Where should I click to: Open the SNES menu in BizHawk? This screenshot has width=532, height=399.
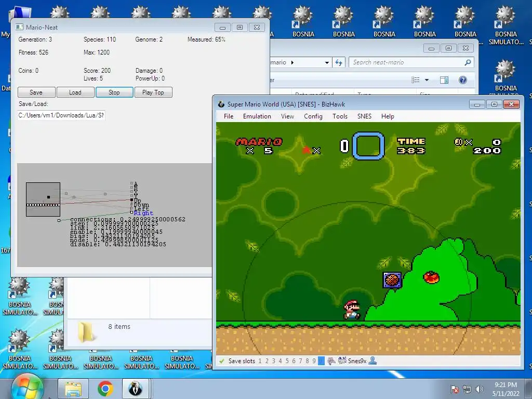(x=364, y=116)
